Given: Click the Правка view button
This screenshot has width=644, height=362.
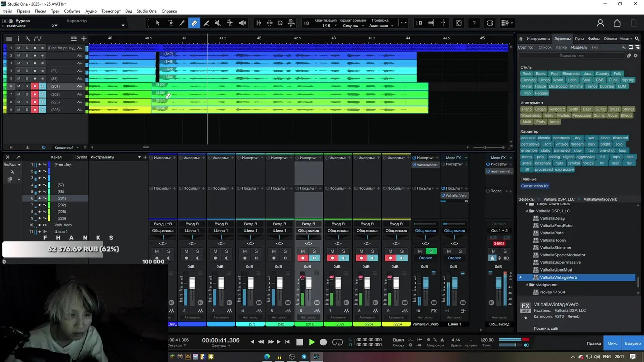Looking at the screenshot, I should (x=594, y=343).
